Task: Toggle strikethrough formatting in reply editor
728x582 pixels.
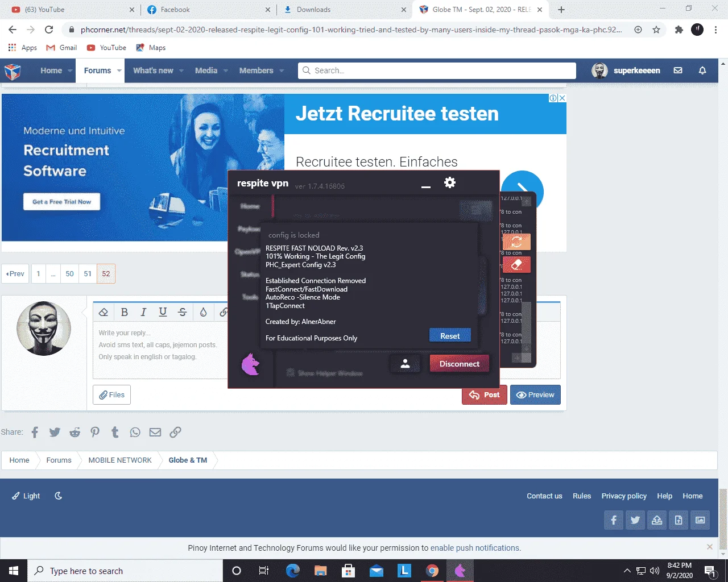Action: click(x=183, y=312)
